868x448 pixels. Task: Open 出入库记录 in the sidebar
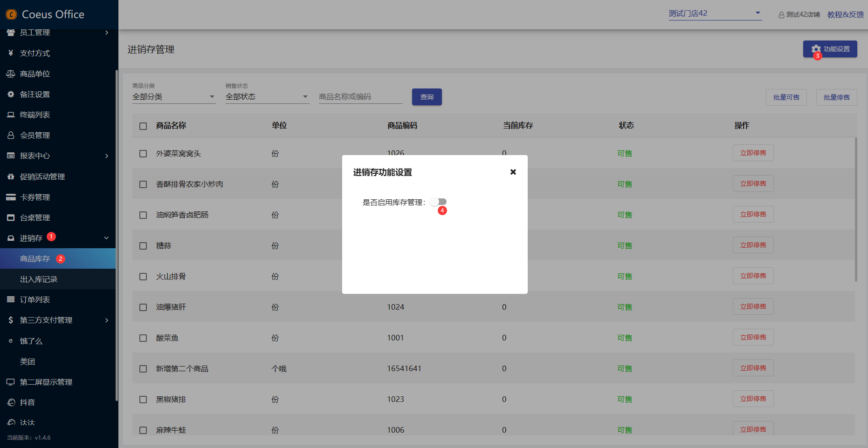click(39, 279)
